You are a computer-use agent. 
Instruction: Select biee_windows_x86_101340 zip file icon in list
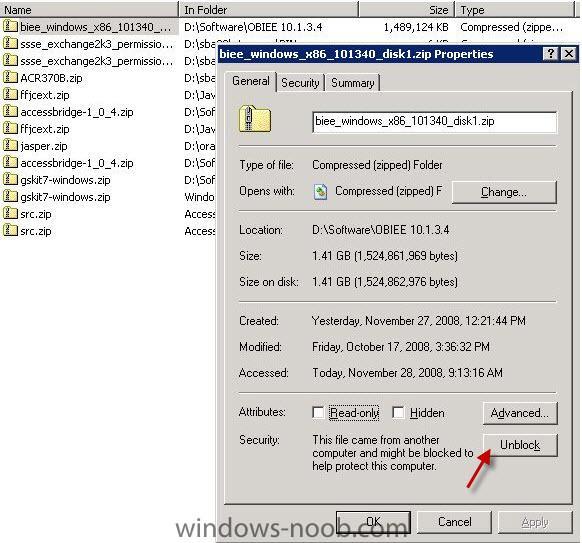point(10,26)
